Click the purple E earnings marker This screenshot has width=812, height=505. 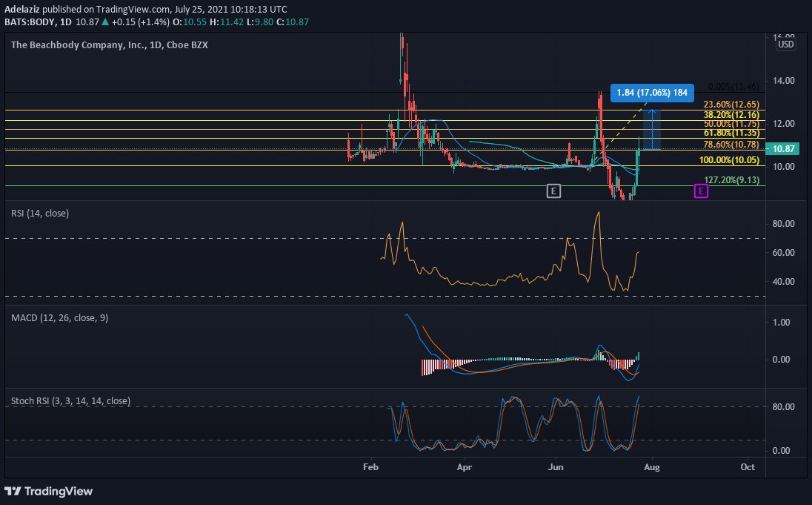[701, 191]
